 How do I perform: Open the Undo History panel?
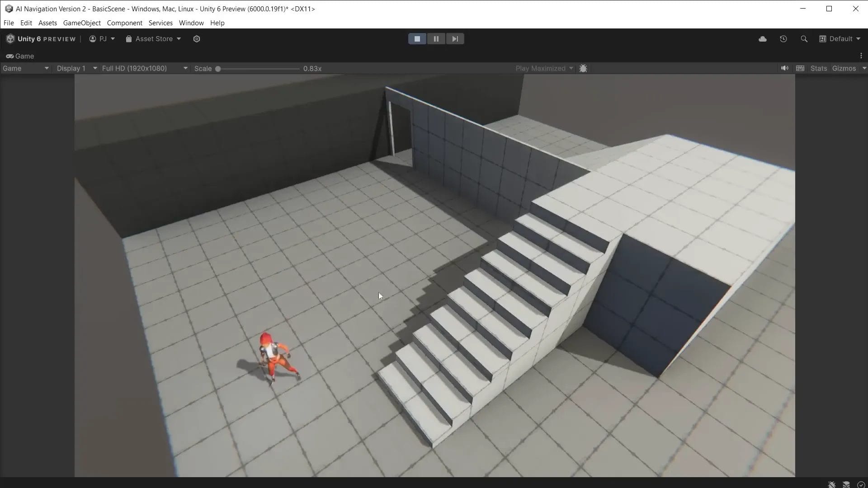pos(783,39)
